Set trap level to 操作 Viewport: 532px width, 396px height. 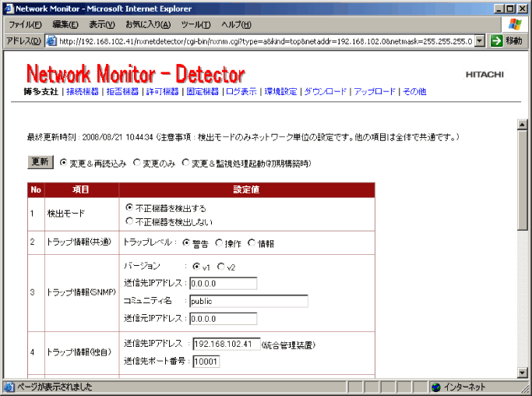[219, 242]
